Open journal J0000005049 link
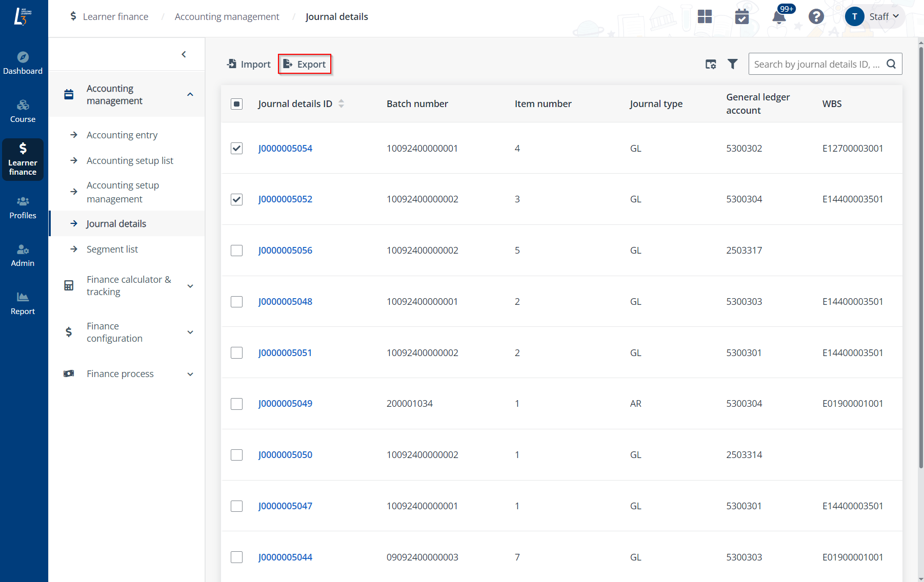The height and width of the screenshot is (582, 924). [285, 404]
